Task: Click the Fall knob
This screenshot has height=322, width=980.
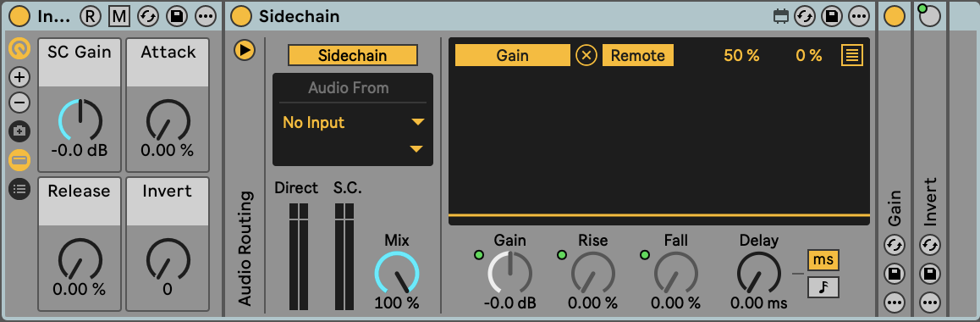Action: [675, 273]
